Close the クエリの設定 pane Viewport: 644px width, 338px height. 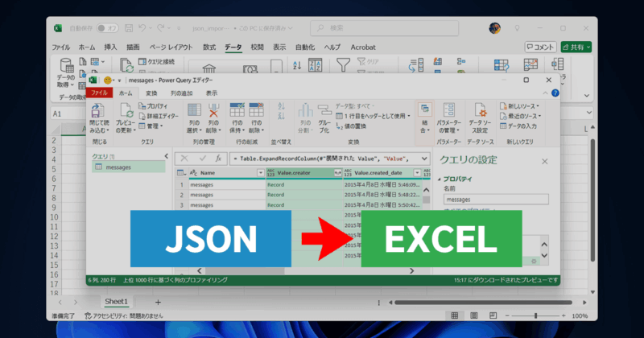[545, 162]
